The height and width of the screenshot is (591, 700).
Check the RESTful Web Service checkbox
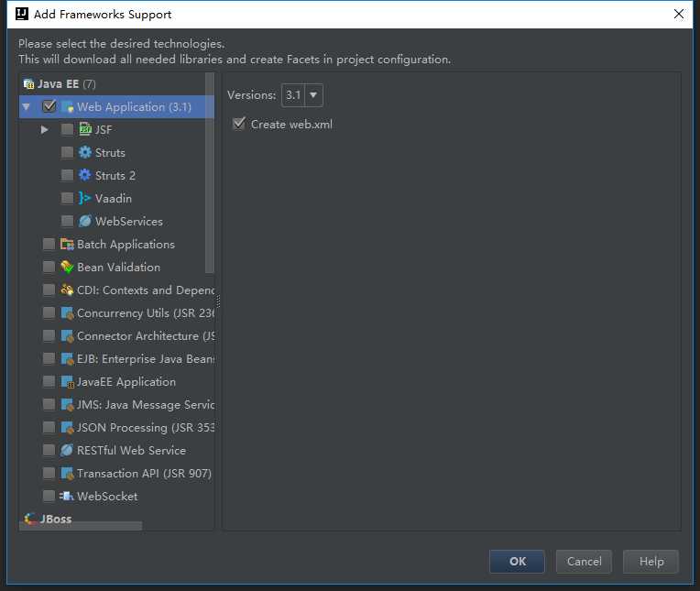tap(49, 451)
